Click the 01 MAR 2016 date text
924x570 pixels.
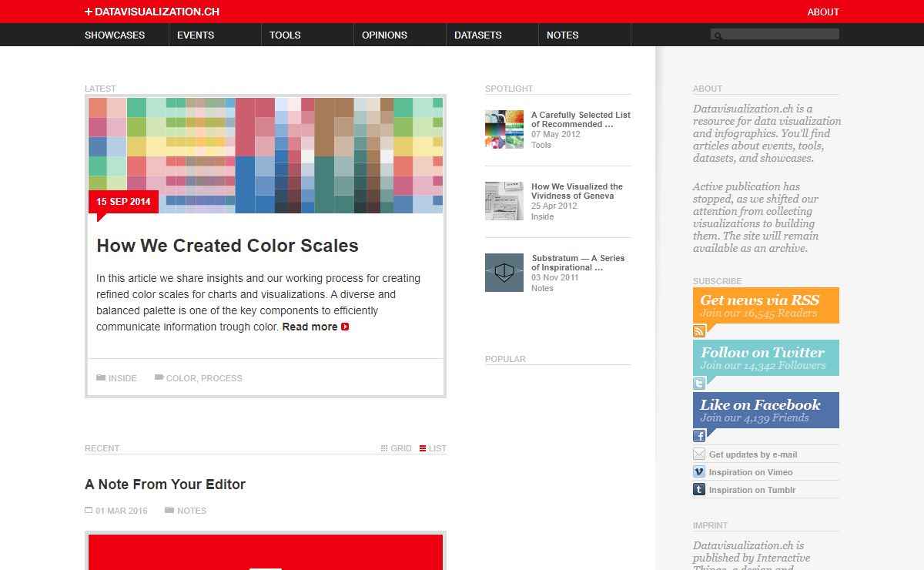122,511
